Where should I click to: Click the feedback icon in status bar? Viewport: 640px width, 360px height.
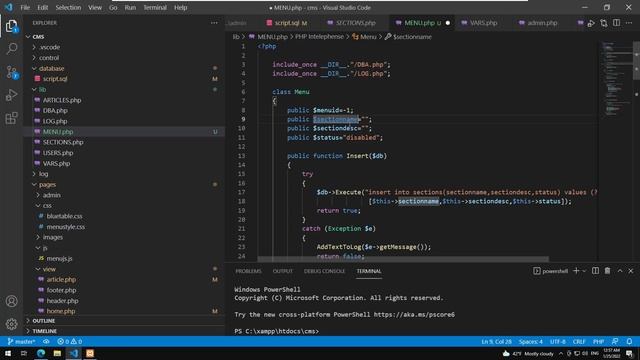point(615,341)
